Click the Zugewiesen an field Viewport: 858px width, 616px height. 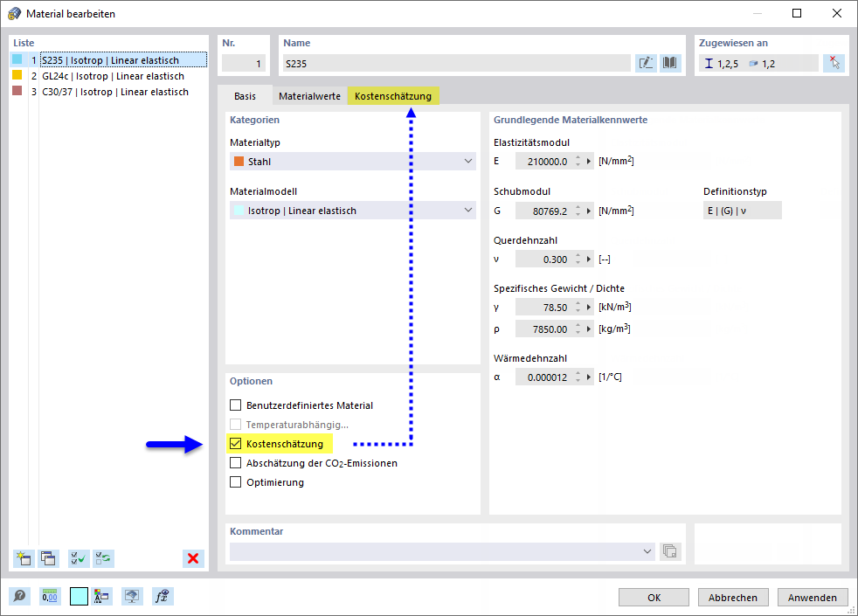(x=758, y=64)
